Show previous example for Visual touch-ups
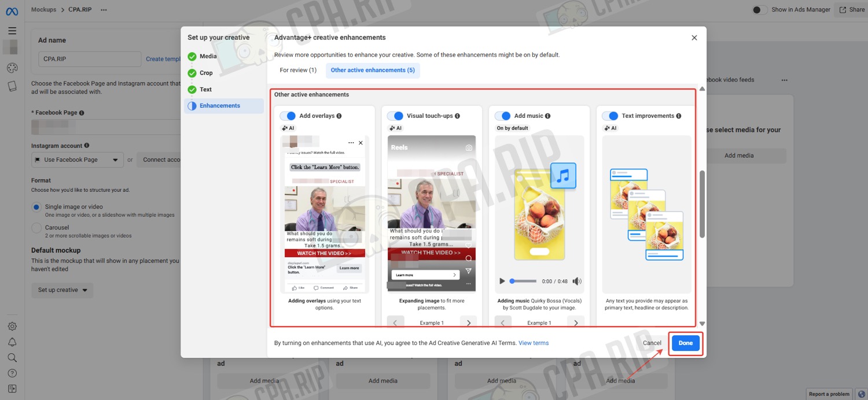The width and height of the screenshot is (868, 400). coord(395,323)
